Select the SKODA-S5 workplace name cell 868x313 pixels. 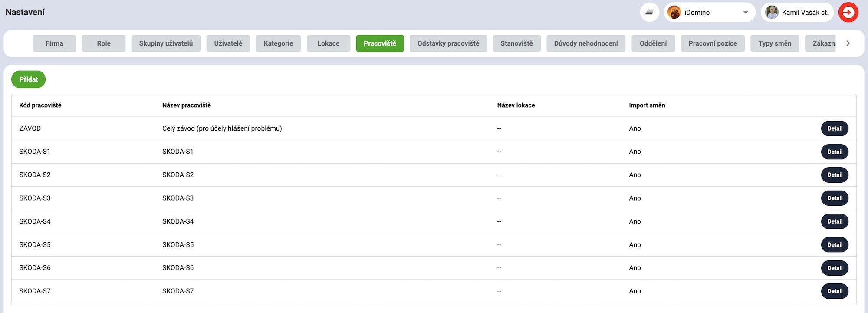[178, 245]
